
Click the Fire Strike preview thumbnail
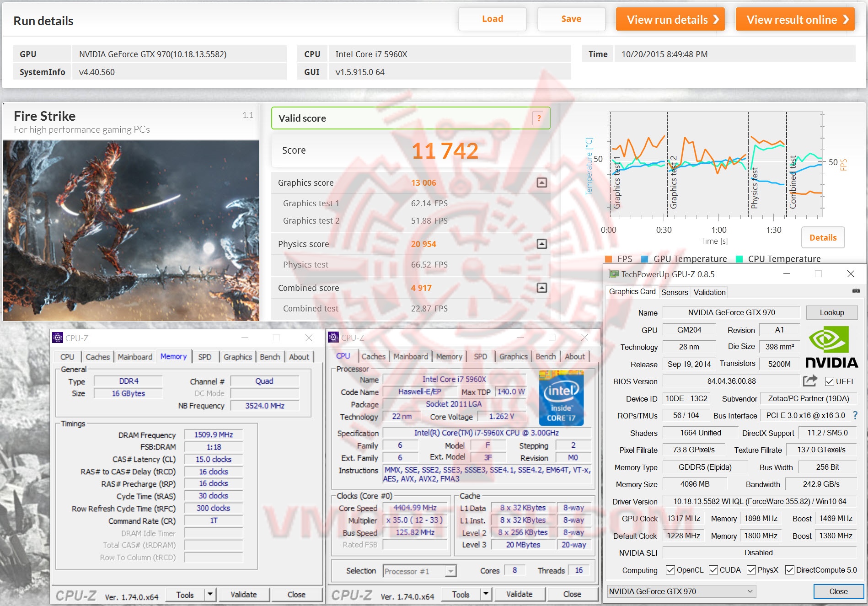[x=131, y=230]
